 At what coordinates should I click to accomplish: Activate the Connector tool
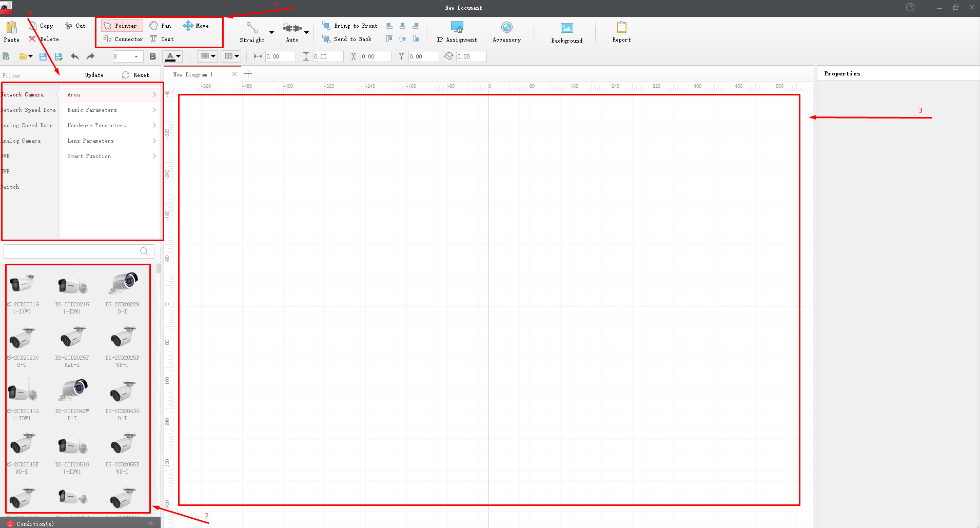click(x=123, y=39)
